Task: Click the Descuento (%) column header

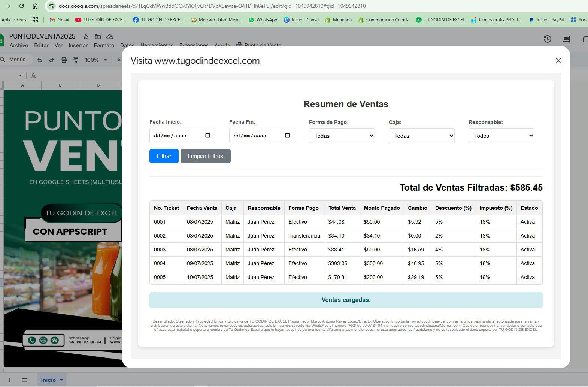Action: pos(453,208)
